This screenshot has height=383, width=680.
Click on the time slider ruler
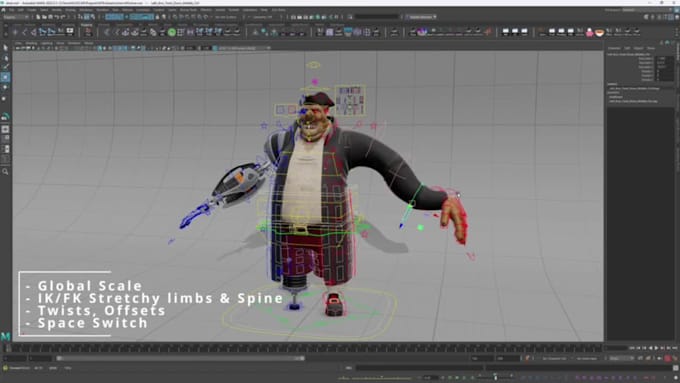(304, 348)
